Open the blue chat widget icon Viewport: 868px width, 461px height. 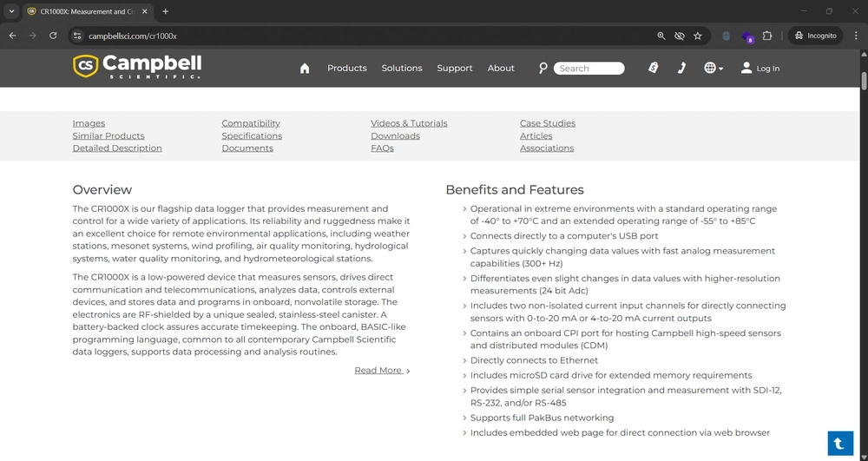(840, 444)
